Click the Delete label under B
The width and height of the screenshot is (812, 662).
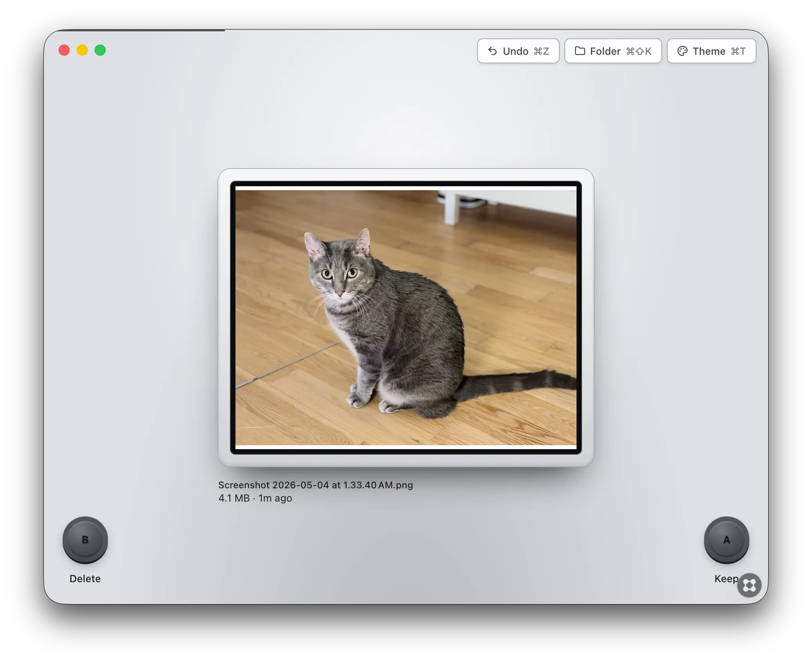coord(85,579)
